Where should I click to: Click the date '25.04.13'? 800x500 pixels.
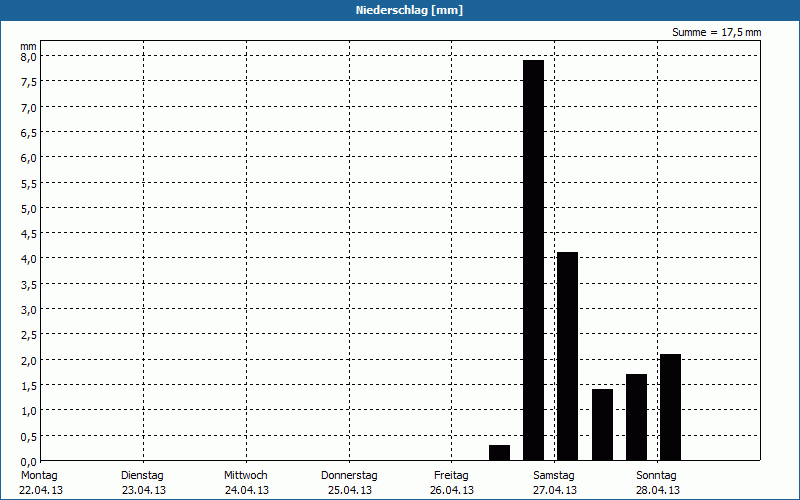coord(349,490)
